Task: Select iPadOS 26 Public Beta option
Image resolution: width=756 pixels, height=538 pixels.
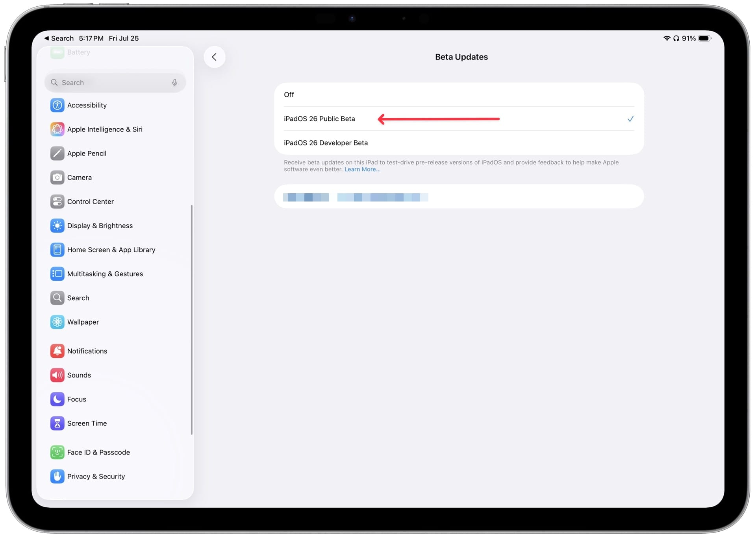Action: click(x=459, y=118)
